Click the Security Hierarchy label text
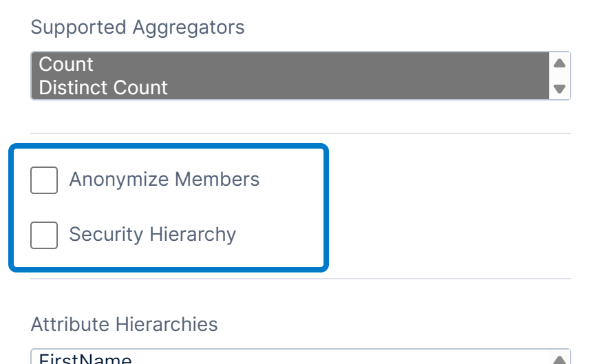 (x=152, y=235)
